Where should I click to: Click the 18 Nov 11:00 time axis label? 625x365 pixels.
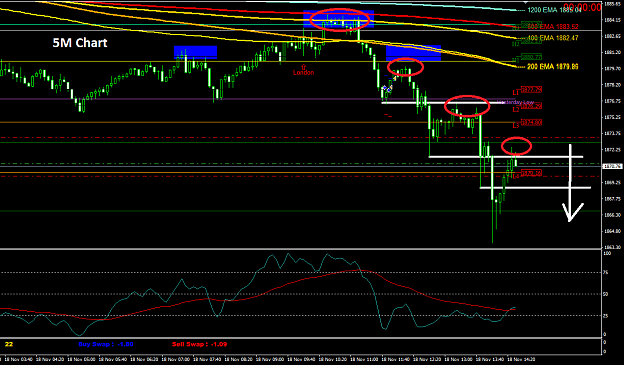(365, 359)
